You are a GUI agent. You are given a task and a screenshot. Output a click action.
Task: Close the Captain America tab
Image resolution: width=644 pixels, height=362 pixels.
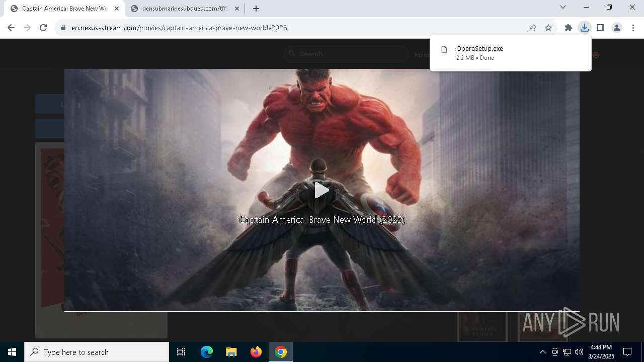tap(117, 9)
